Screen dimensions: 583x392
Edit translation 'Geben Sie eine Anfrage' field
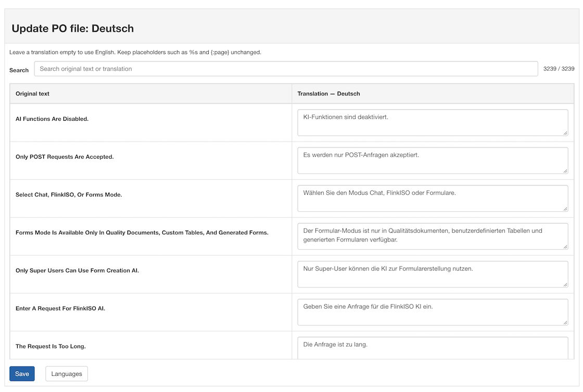tap(433, 312)
